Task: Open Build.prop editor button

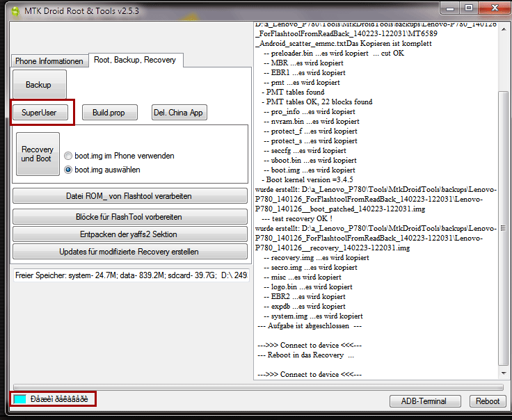Action: pos(110,113)
